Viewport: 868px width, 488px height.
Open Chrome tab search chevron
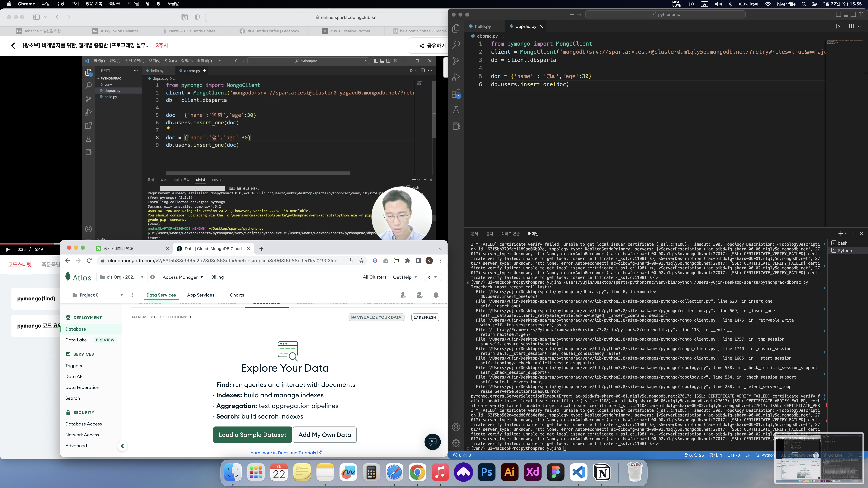[x=440, y=249]
